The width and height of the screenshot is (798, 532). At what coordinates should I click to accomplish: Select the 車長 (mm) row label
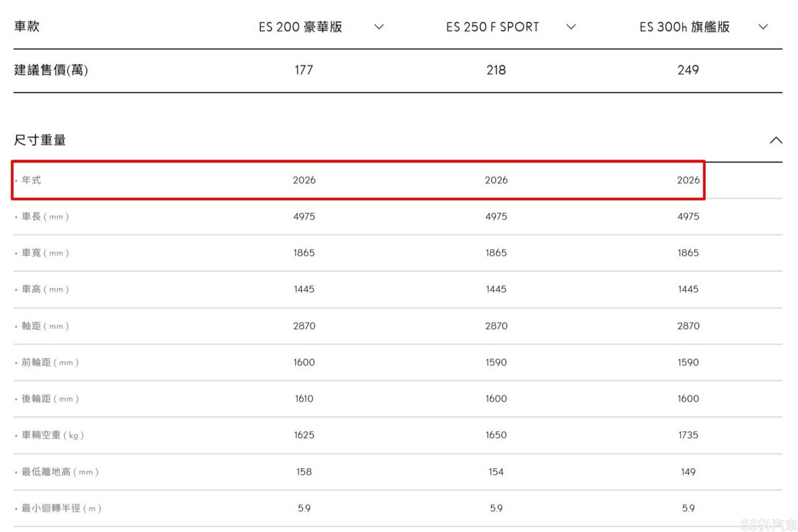[45, 217]
